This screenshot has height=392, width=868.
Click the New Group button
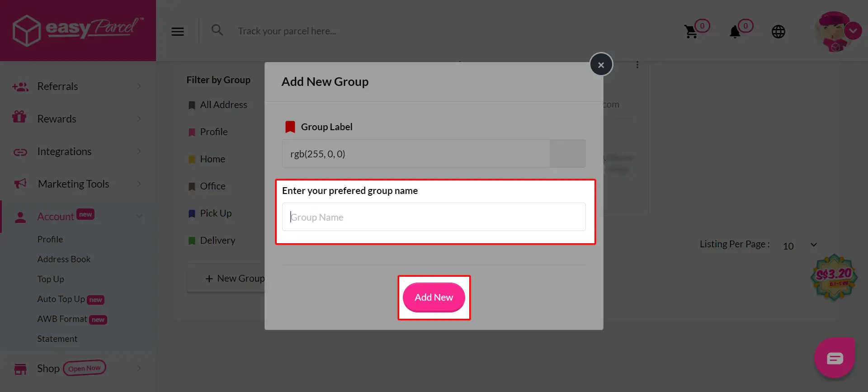coord(235,279)
